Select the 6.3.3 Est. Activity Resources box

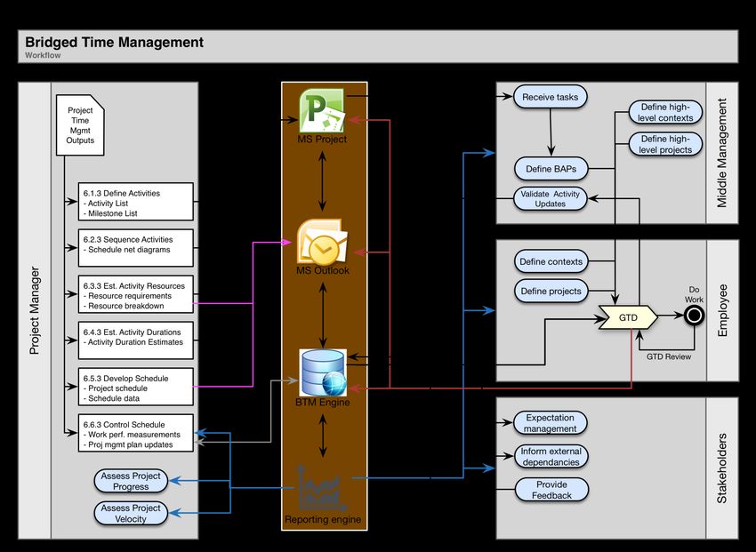coord(136,294)
